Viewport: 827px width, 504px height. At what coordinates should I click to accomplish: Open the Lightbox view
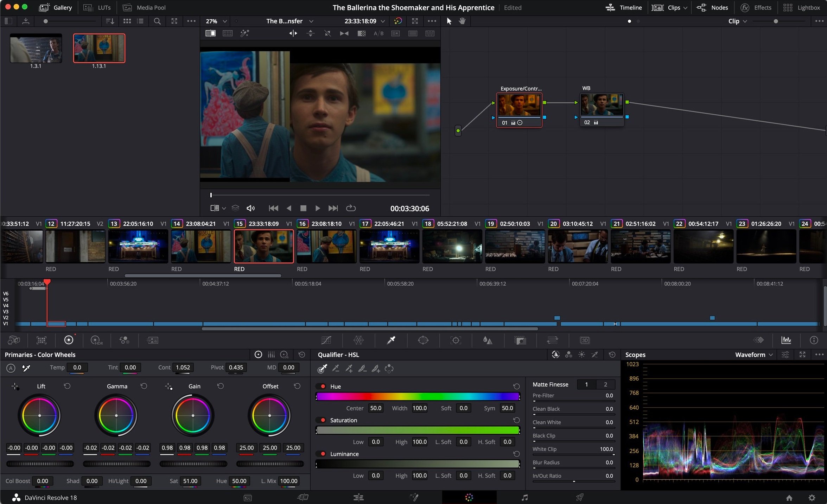point(801,7)
